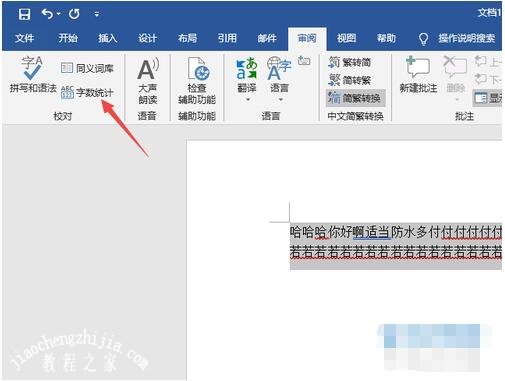505x381 pixels.
Task: Open the 文件 menu
Action: 25,38
